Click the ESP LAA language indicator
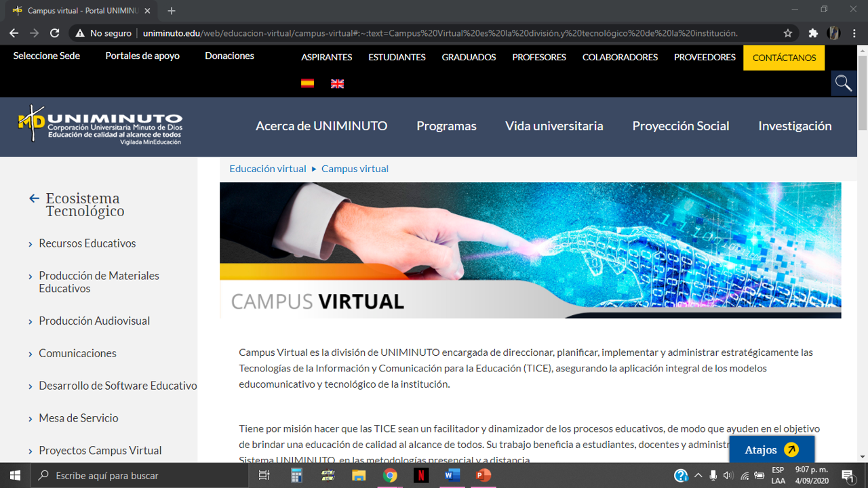 [778, 475]
